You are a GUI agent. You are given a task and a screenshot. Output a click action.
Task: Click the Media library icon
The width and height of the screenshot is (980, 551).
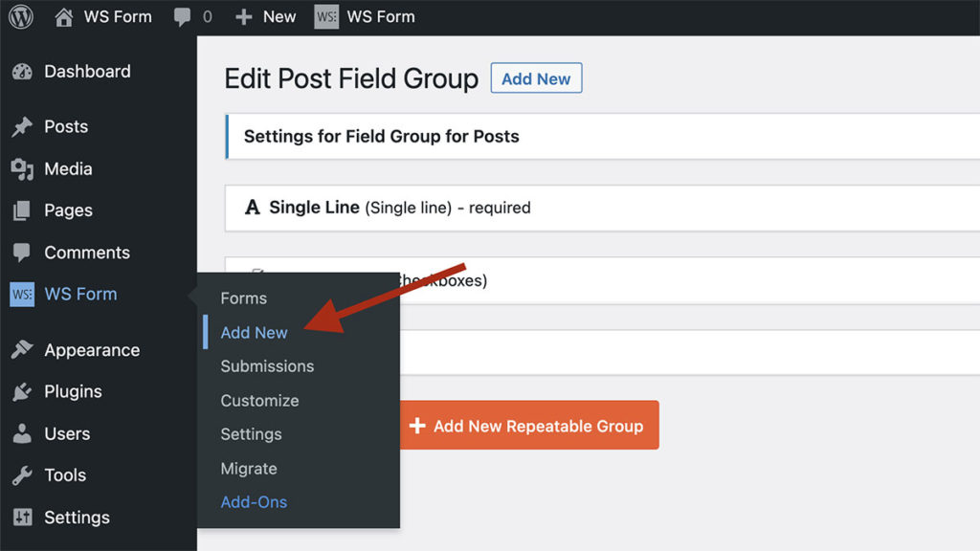pyautogui.click(x=22, y=169)
